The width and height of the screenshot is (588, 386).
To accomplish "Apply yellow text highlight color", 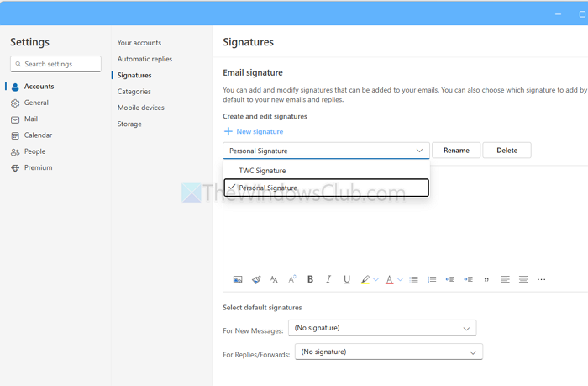I will click(x=365, y=279).
